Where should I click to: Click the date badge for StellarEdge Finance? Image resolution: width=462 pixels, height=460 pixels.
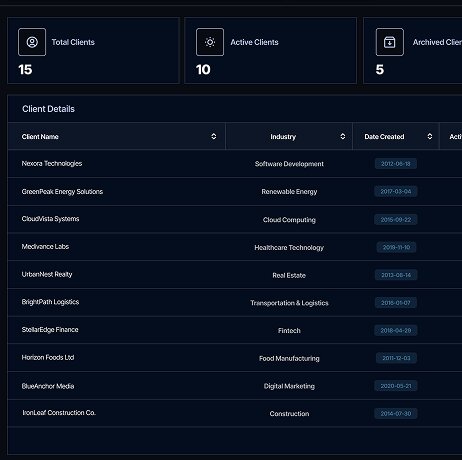[x=396, y=330]
